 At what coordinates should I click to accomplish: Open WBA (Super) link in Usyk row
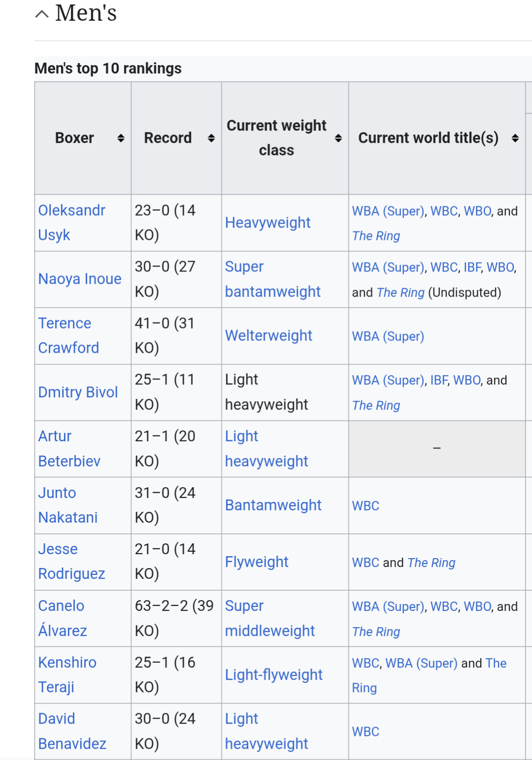coord(388,211)
